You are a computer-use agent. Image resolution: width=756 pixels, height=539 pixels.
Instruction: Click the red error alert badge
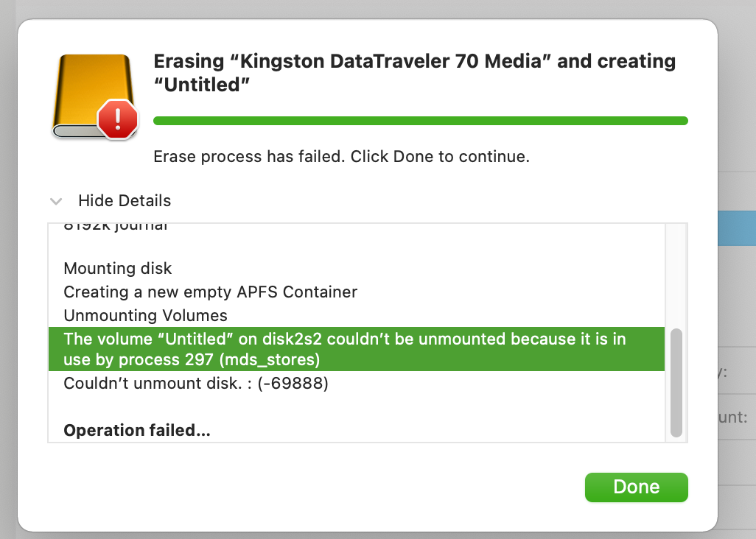tap(118, 119)
